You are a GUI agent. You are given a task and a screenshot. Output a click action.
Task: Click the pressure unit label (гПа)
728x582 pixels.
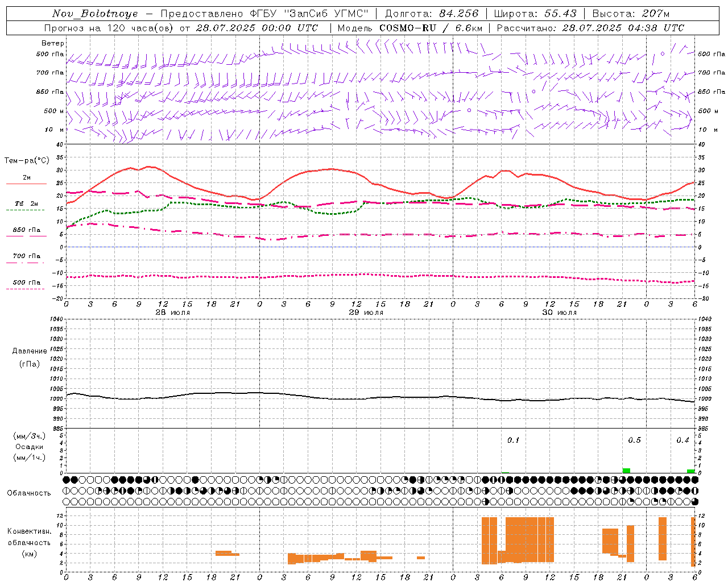coord(30,364)
